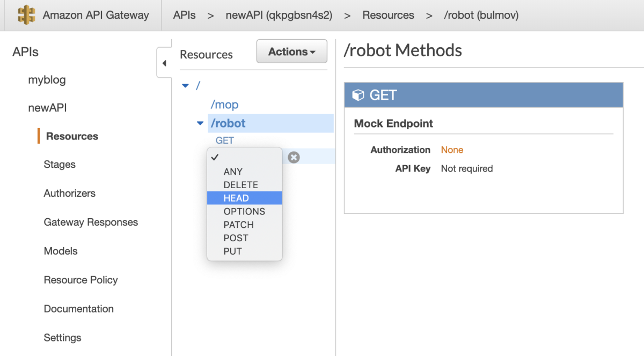
Task: Open Documentation in the sidebar
Action: pyautogui.click(x=79, y=309)
